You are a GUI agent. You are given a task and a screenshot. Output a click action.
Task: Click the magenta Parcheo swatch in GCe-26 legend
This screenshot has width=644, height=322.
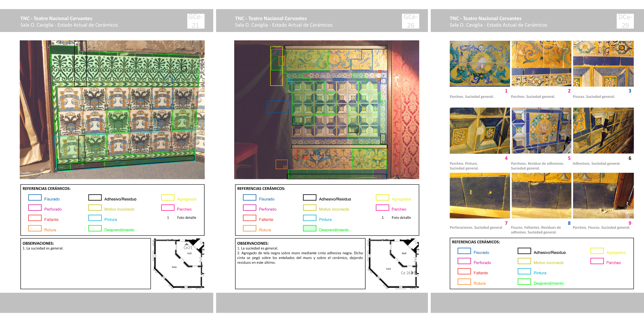point(383,208)
